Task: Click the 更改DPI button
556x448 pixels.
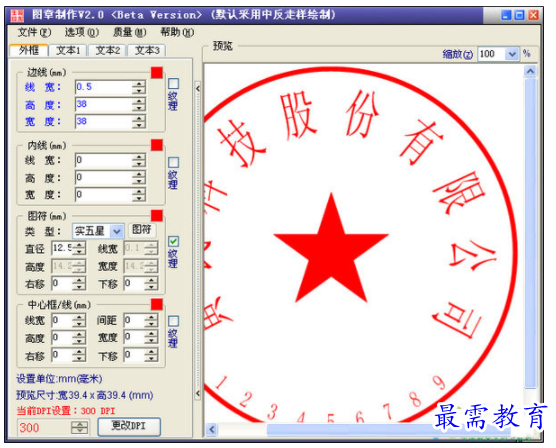Action: pyautogui.click(x=129, y=427)
